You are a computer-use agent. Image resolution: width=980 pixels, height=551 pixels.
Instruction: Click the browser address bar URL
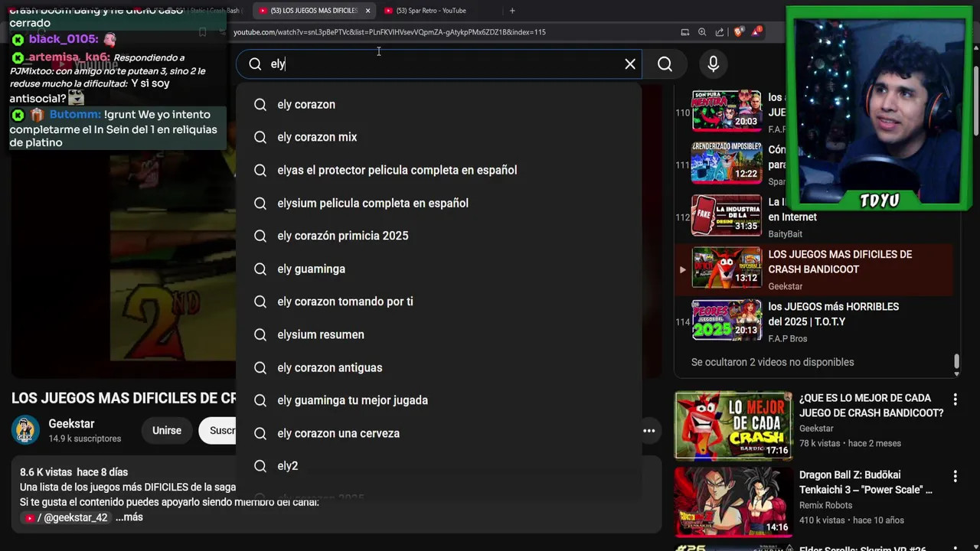[x=390, y=32]
